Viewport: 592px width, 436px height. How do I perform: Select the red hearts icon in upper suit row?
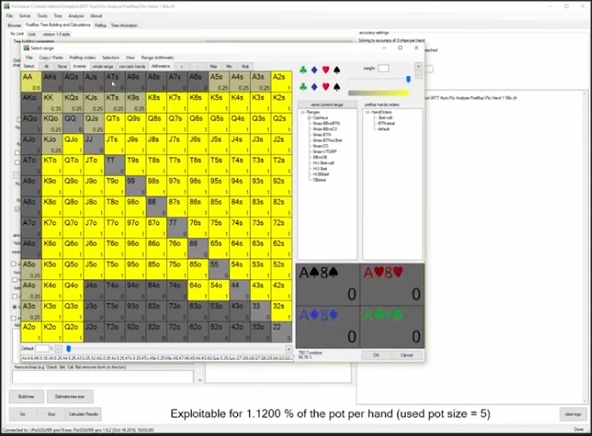click(325, 70)
